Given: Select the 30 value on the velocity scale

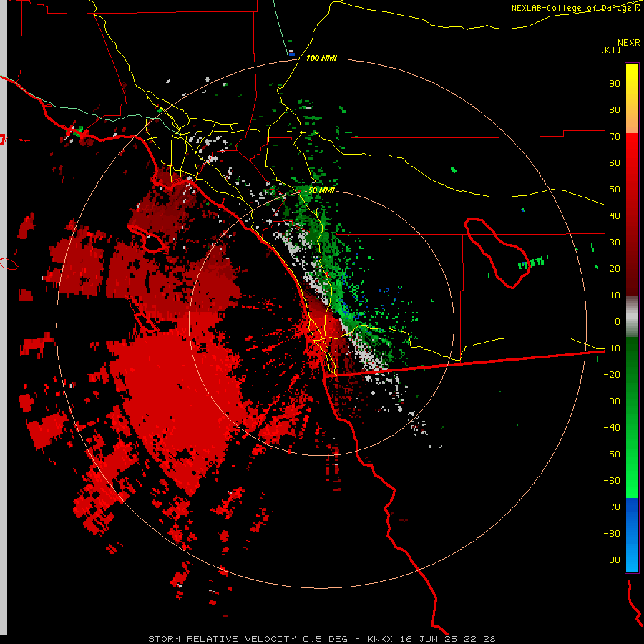Looking at the screenshot, I should click(615, 243).
